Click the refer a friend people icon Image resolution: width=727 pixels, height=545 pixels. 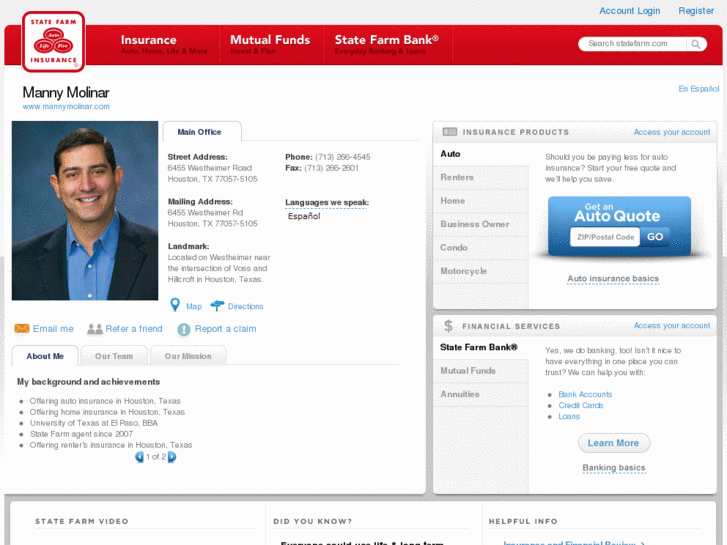tap(95, 329)
